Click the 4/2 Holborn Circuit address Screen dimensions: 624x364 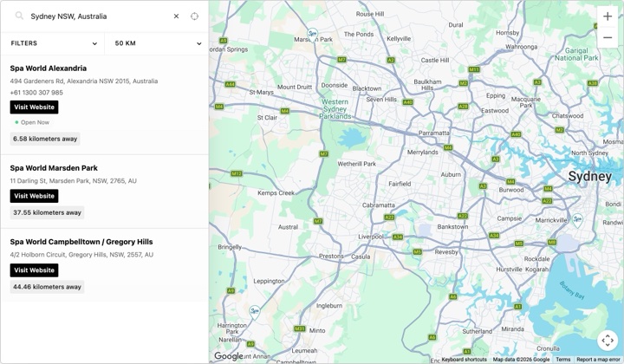[x=81, y=255]
